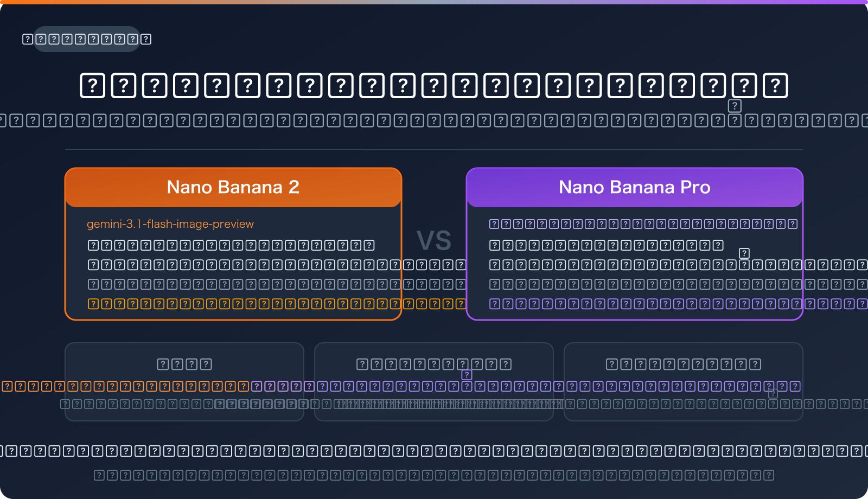Select the Nano Banana Pro header tab
This screenshot has width=868, height=499.
pyautogui.click(x=635, y=187)
